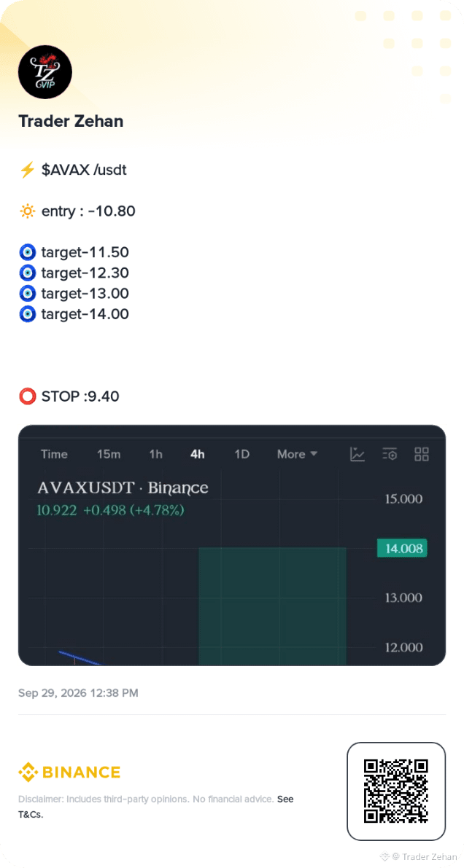The image size is (464, 868).
Task: Open the See T&Cs link
Action: pyautogui.click(x=156, y=807)
